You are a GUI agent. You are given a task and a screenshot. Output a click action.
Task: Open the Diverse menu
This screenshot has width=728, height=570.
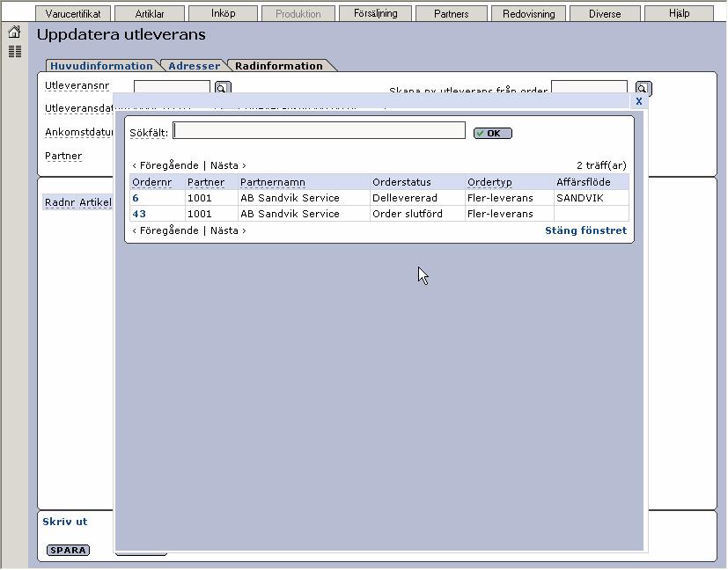tap(605, 14)
